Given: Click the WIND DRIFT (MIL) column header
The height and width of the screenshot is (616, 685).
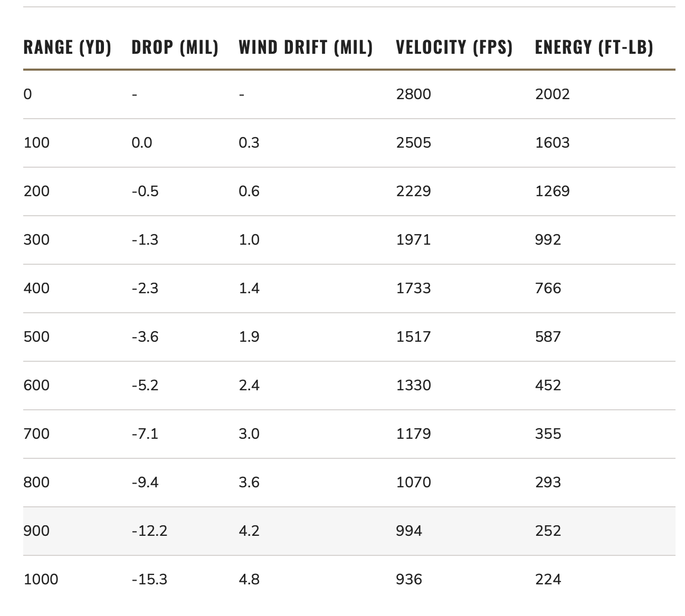Looking at the screenshot, I should click(306, 47).
